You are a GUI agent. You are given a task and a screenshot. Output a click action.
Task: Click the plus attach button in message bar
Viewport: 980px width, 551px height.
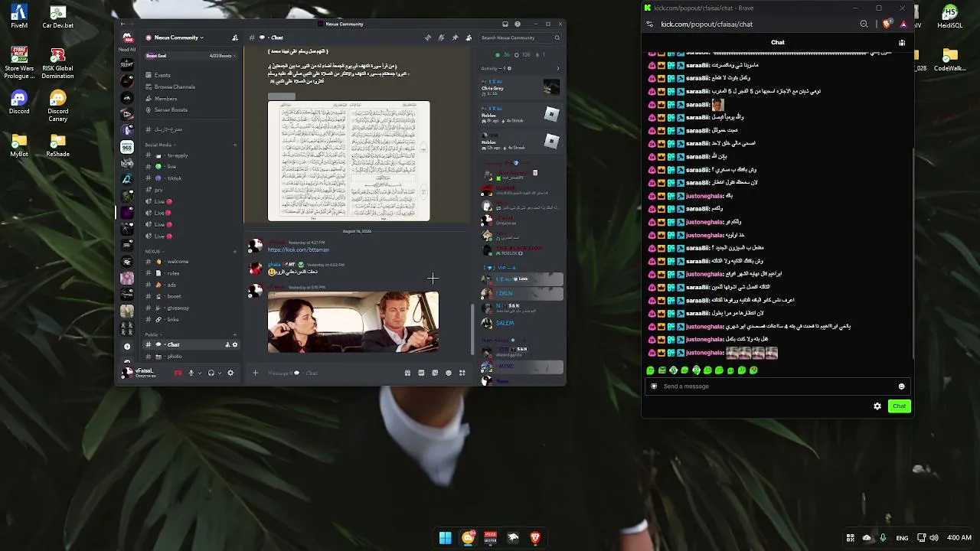256,373
